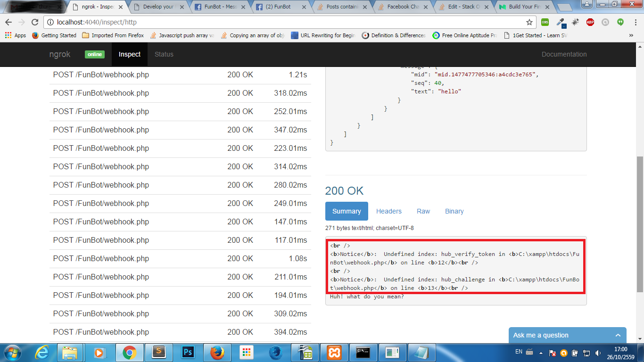Open the command prompt taskbar window
The height and width of the screenshot is (362, 644).
pos(363,352)
